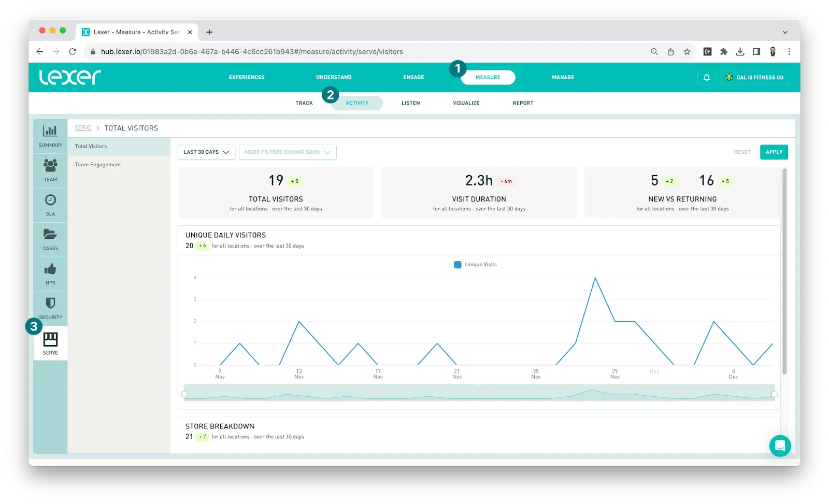Open the Summary sidebar section
Screen dimensions: 829x504
pos(50,136)
